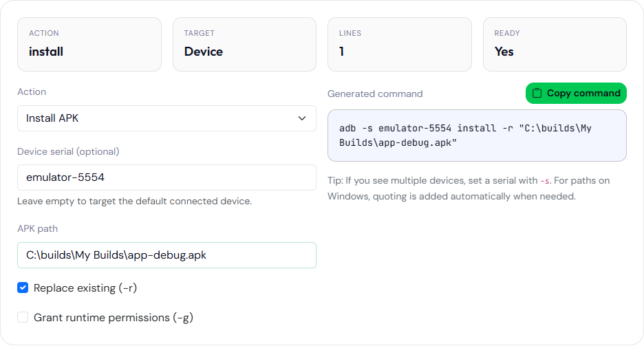Open the Install APK action dropdown
This screenshot has width=644, height=346.
[167, 118]
